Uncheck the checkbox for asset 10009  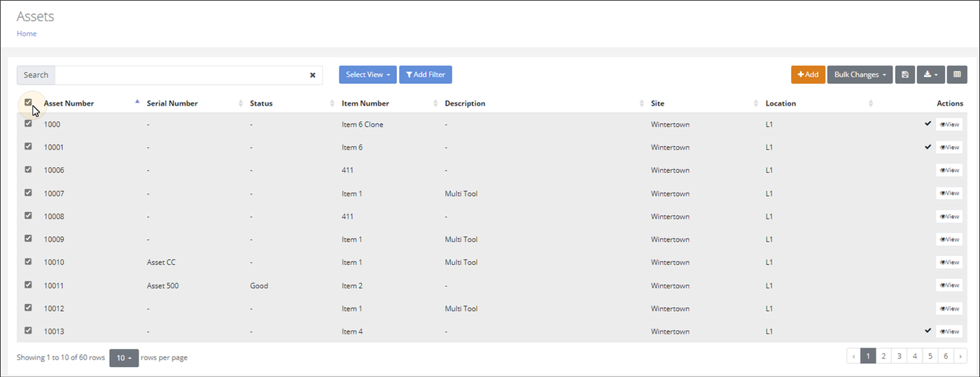pyautogui.click(x=28, y=238)
